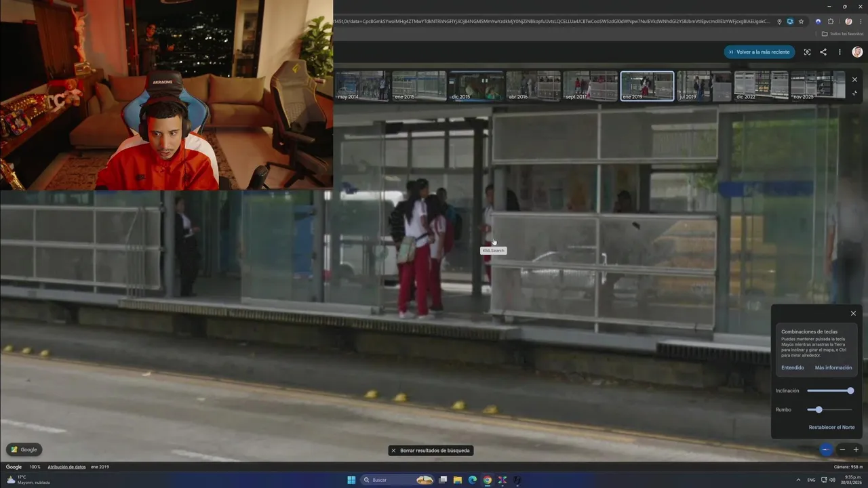The height and width of the screenshot is (488, 868).
Task: Select the sept 2017 imagery thumbnail
Action: 590,86
